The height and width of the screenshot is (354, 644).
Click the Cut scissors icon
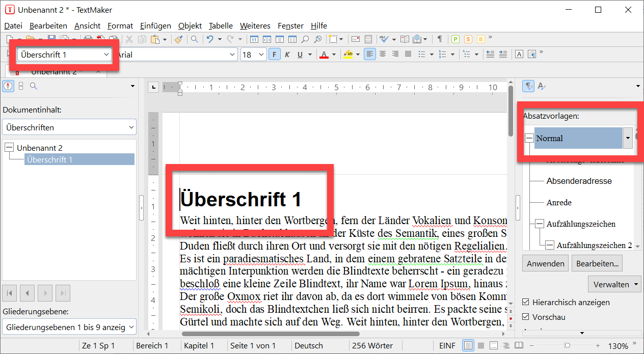[129, 39]
